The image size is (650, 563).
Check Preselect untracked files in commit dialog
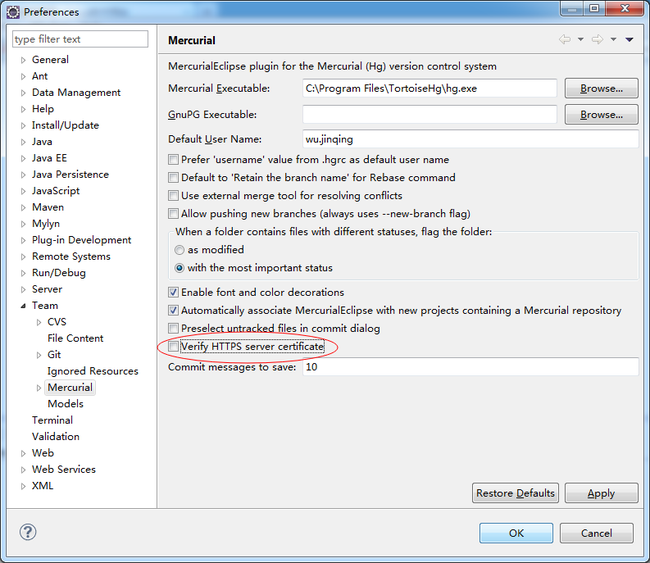173,328
